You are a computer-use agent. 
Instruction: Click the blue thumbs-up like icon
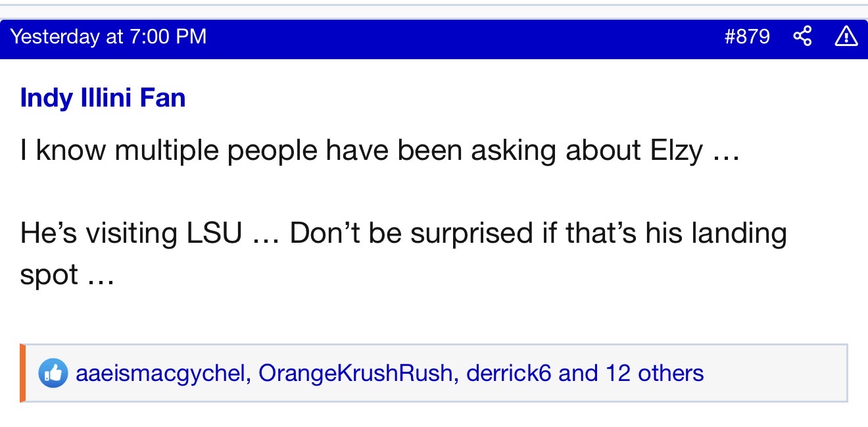pyautogui.click(x=53, y=374)
